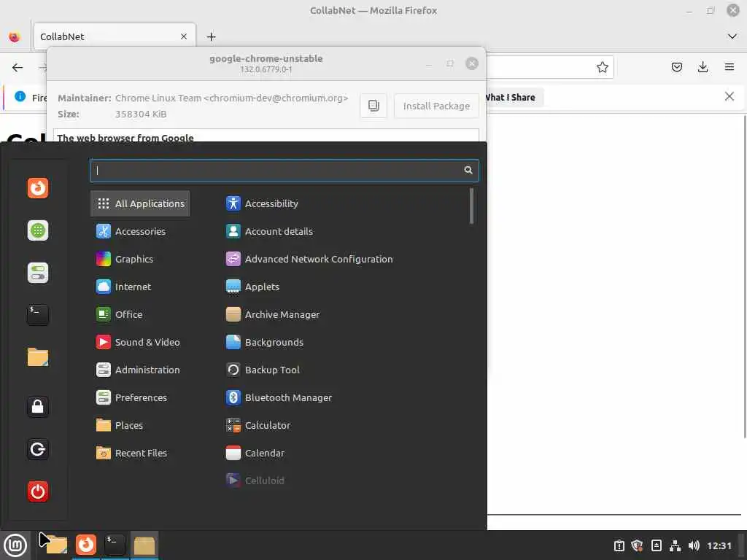This screenshot has height=560, width=747.
Task: Open Files folder icon in favorites sidebar
Action: 38,357
